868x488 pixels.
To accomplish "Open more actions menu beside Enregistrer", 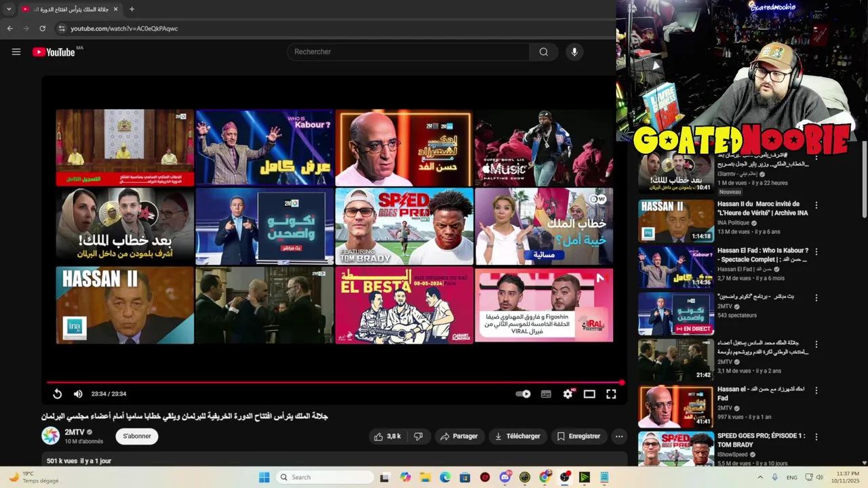I will [619, 436].
